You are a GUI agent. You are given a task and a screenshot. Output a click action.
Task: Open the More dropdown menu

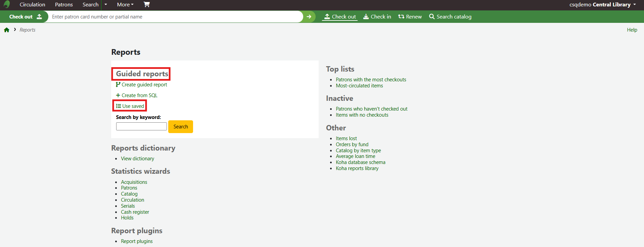click(x=125, y=5)
